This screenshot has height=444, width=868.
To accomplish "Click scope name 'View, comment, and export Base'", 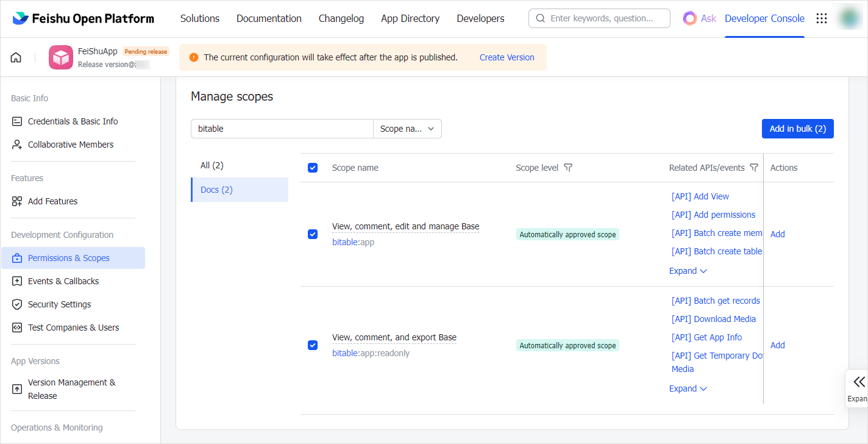I will point(394,337).
